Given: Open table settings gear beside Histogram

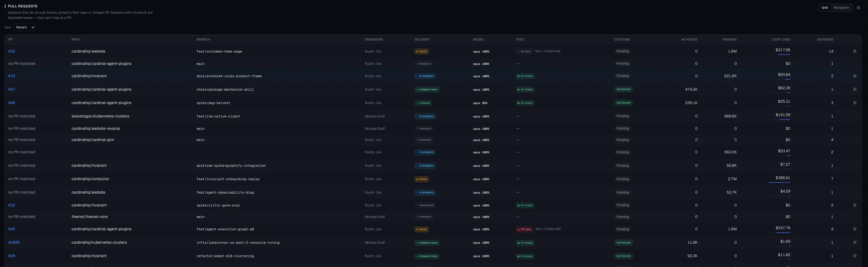Looking at the screenshot, I should point(858,8).
